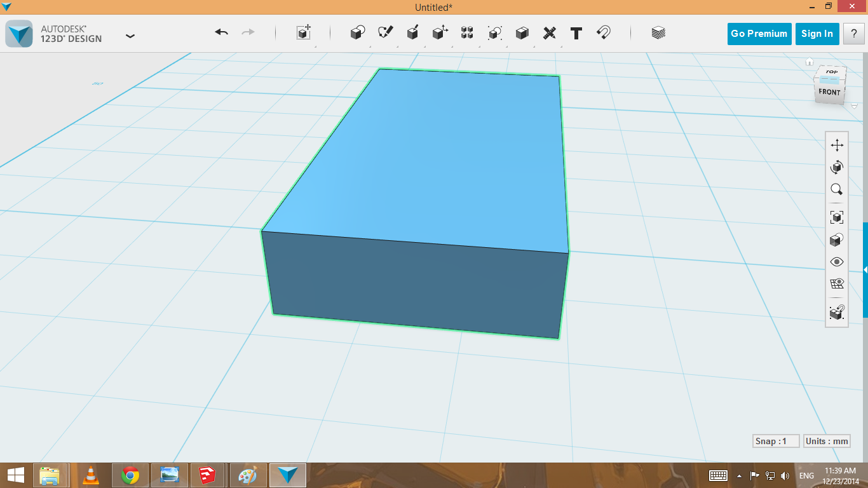
Task: Click the FRONT face of the view cube
Action: point(829,93)
